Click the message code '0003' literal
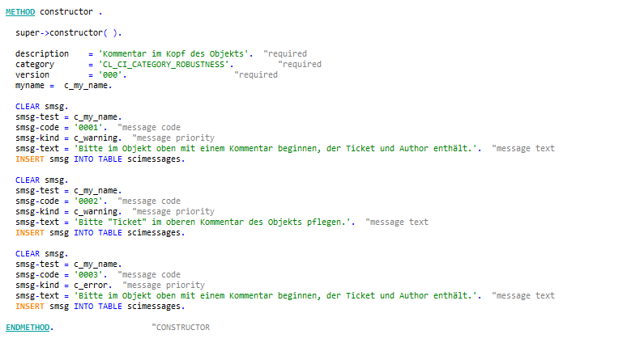This screenshot has height=343, width=644. [x=90, y=274]
